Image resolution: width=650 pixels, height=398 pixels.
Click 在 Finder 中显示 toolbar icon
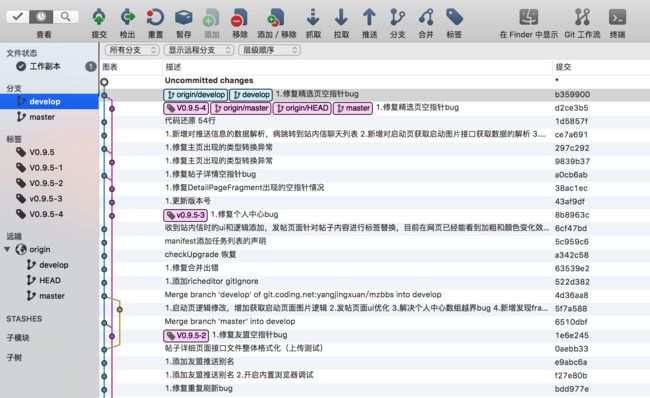tap(529, 18)
